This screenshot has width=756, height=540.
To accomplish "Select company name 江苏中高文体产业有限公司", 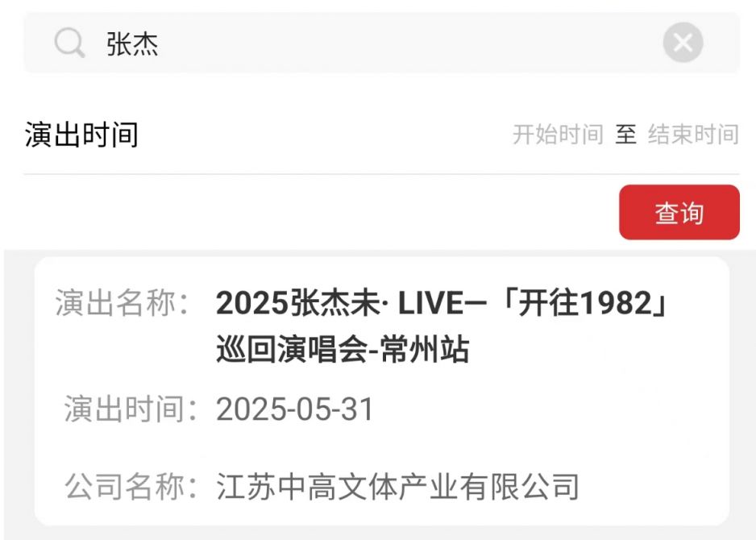I will point(398,486).
